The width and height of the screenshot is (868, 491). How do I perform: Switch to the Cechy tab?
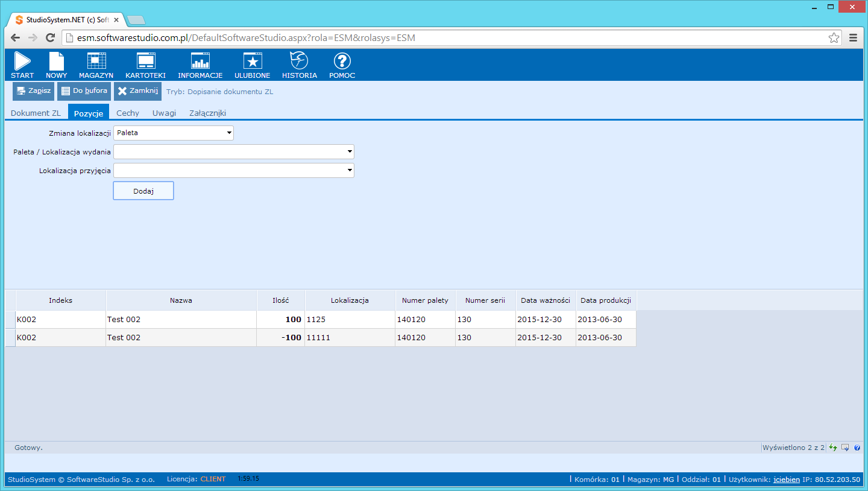(x=128, y=113)
